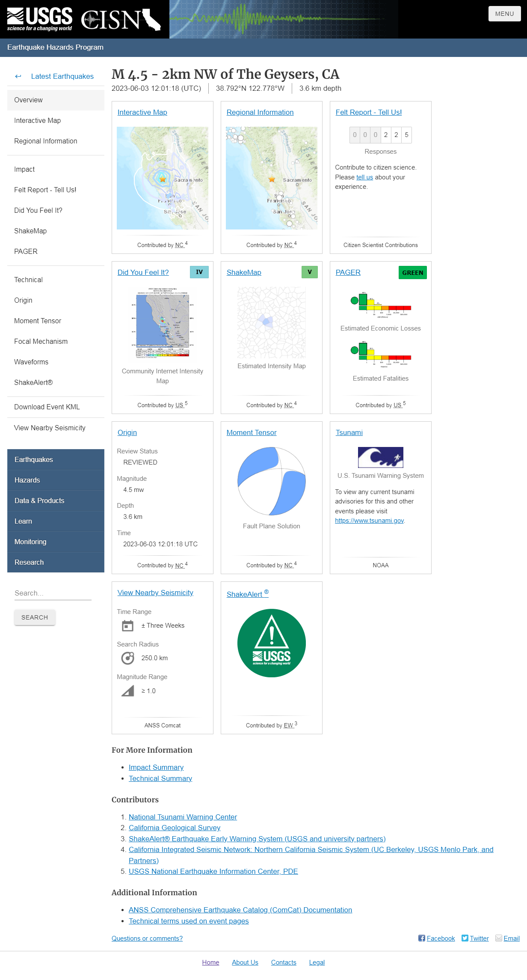Expand the Hazards navigation section
The width and height of the screenshot is (527, 980).
click(27, 480)
